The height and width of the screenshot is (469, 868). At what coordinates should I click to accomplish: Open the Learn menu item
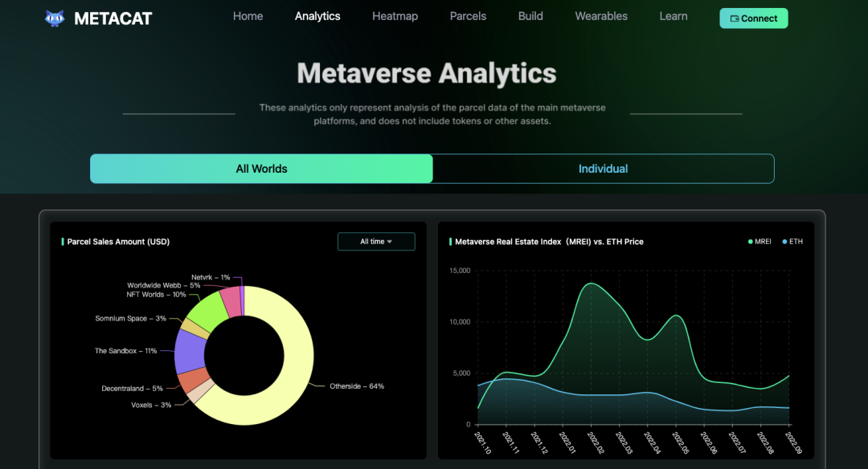tap(674, 17)
